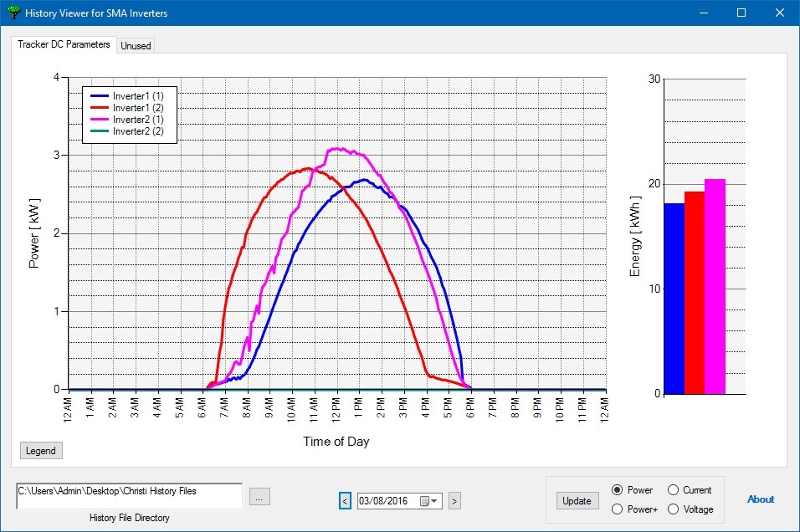Open the About link
Screen dimensions: 800x532
(760, 499)
